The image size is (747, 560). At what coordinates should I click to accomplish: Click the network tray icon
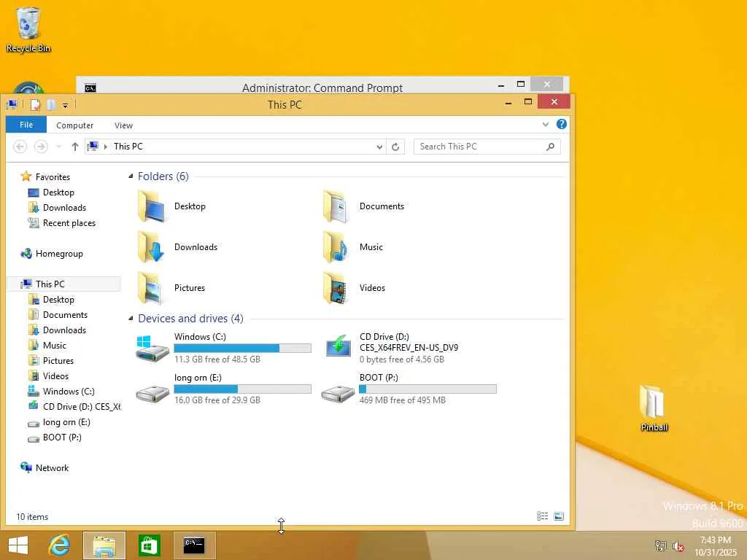(661, 546)
